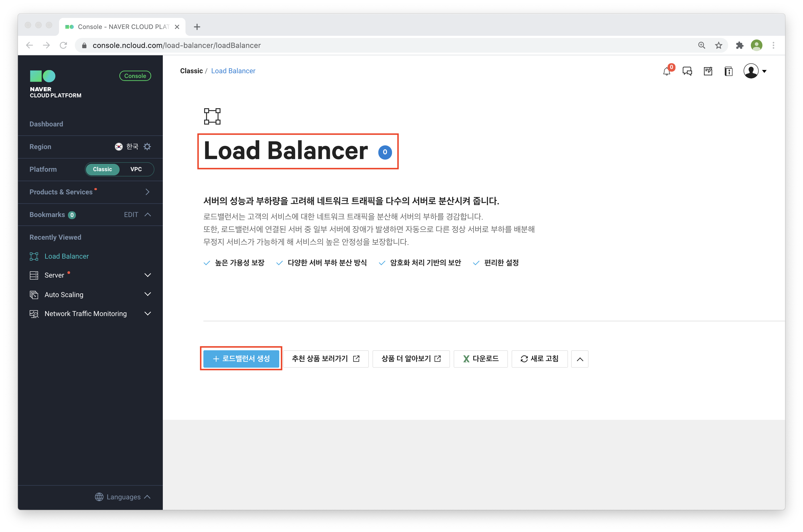Click the notepad edit icon in header

(708, 71)
